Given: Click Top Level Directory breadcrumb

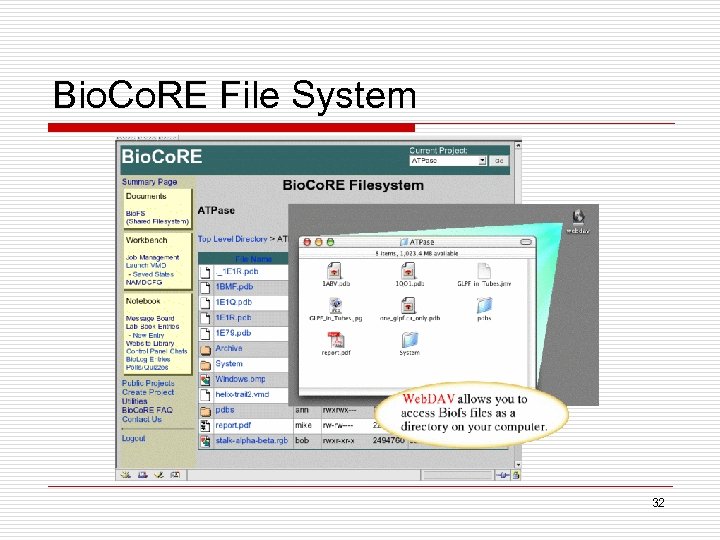Looking at the screenshot, I should tap(232, 239).
